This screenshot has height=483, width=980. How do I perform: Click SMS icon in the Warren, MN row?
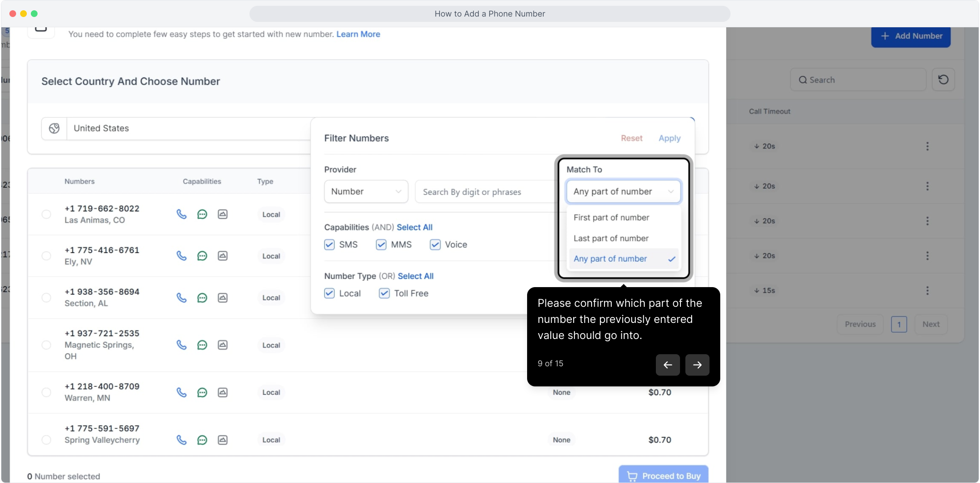[x=202, y=392]
